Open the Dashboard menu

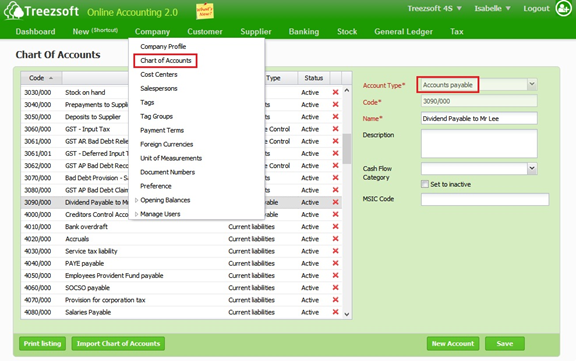[35, 32]
